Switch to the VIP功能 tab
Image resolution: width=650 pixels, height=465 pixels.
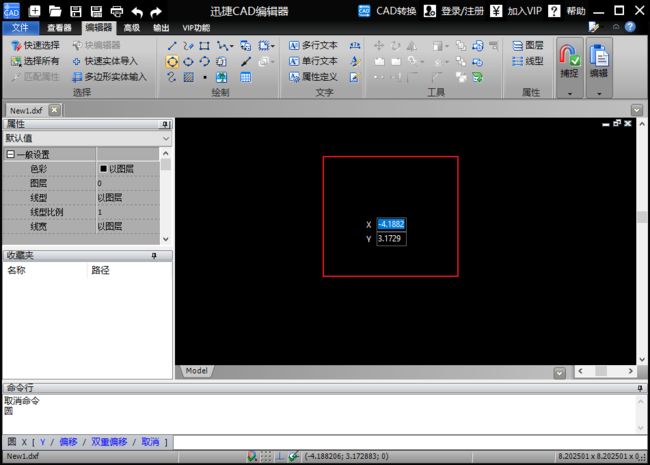click(196, 28)
